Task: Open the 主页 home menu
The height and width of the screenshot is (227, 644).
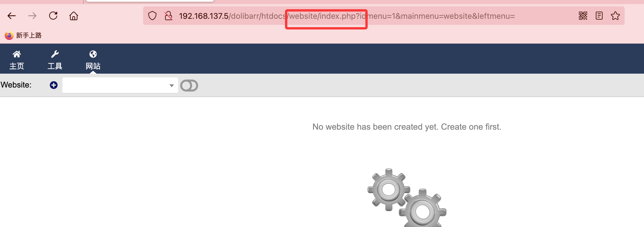Action: 17,60
